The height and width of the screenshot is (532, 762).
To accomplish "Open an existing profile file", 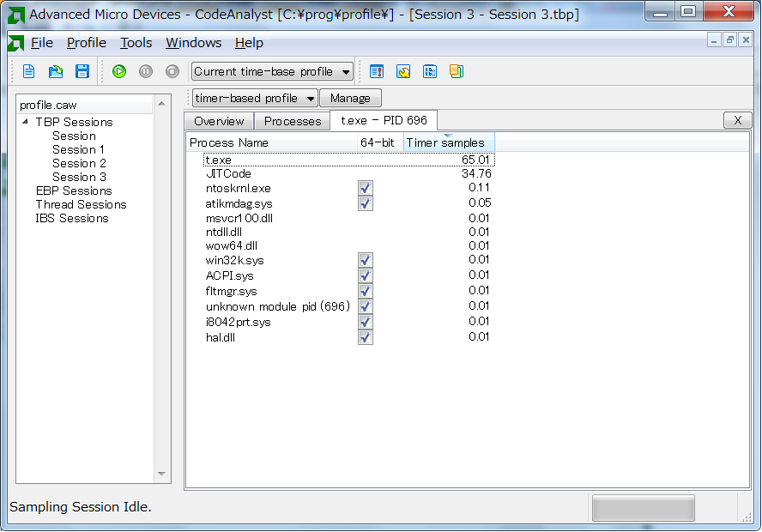I will [54, 71].
